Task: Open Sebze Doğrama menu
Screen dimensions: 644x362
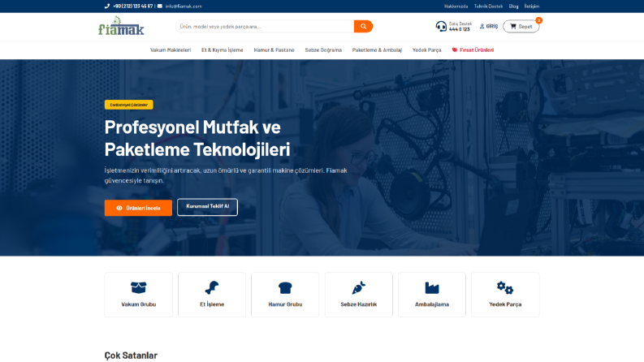Action: click(323, 50)
